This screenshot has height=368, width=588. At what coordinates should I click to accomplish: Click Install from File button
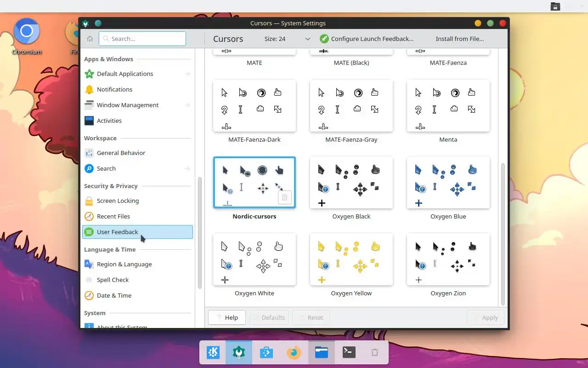460,39
